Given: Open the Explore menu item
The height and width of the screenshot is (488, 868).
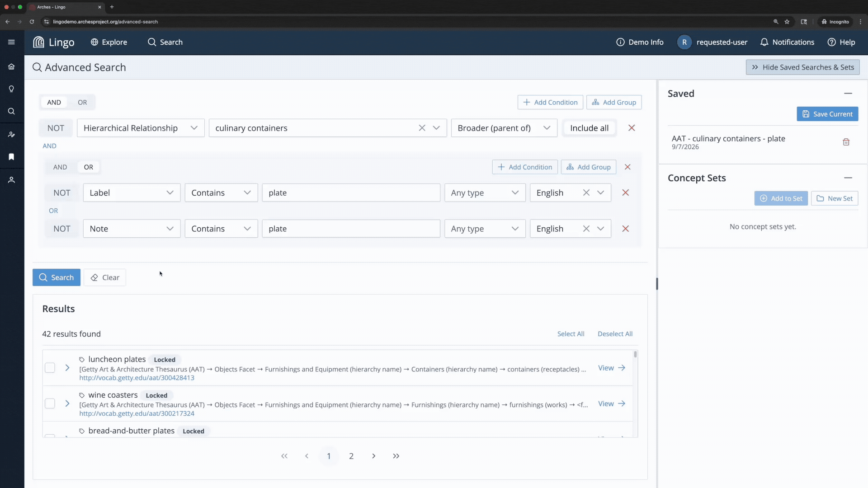Looking at the screenshot, I should (109, 42).
